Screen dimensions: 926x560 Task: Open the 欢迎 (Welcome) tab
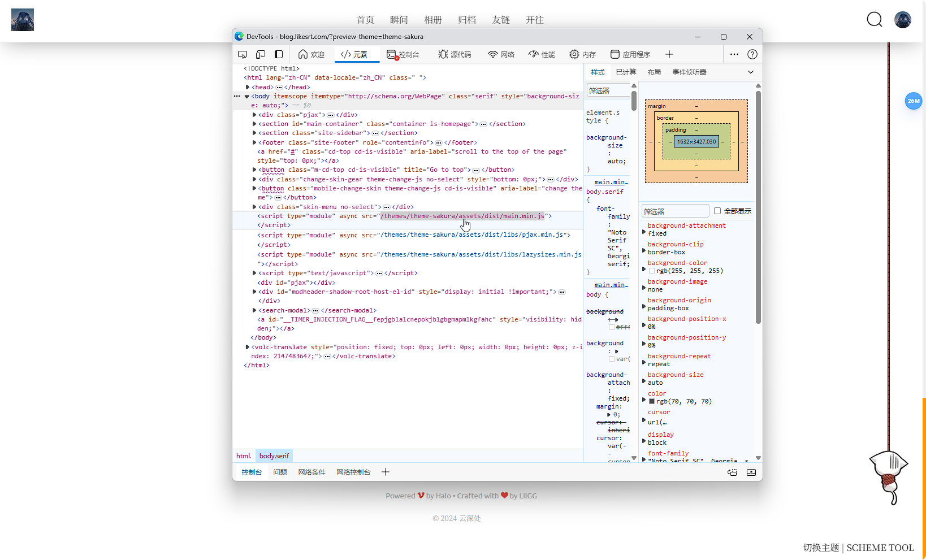coord(311,54)
